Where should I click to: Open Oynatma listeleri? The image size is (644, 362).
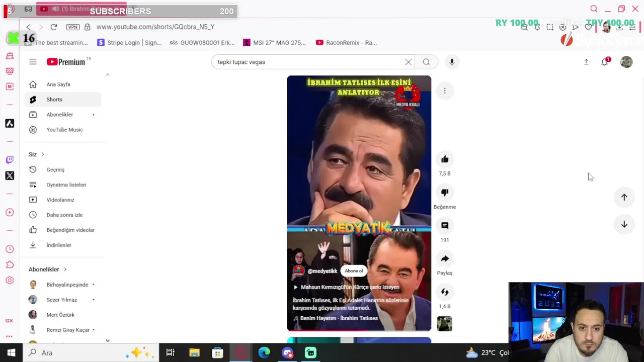[x=62, y=185]
